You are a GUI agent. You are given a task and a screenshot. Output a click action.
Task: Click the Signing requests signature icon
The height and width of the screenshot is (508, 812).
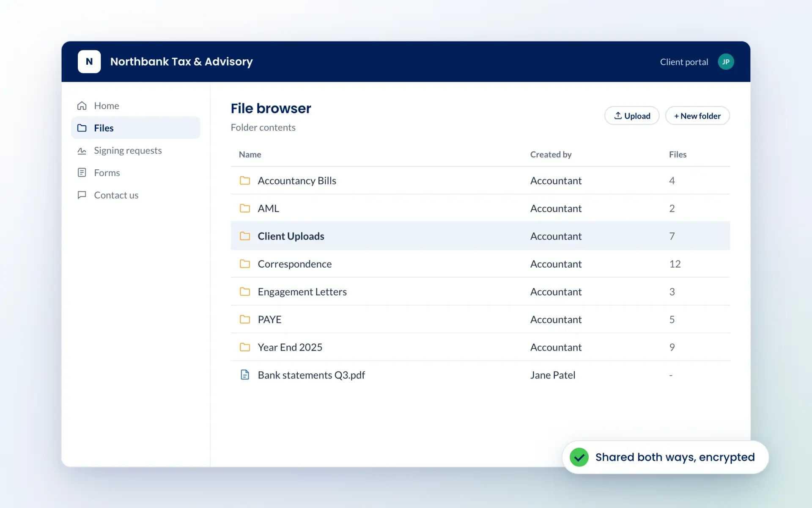pos(82,150)
